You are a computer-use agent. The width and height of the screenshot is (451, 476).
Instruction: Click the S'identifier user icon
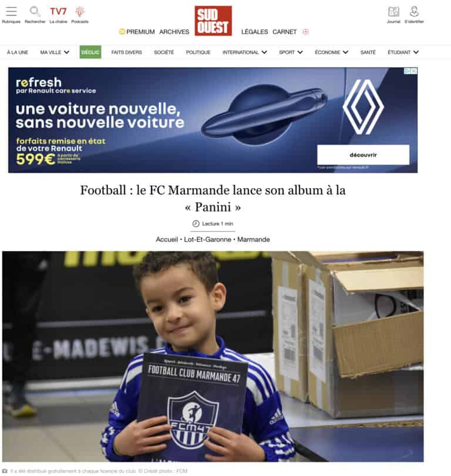point(415,12)
